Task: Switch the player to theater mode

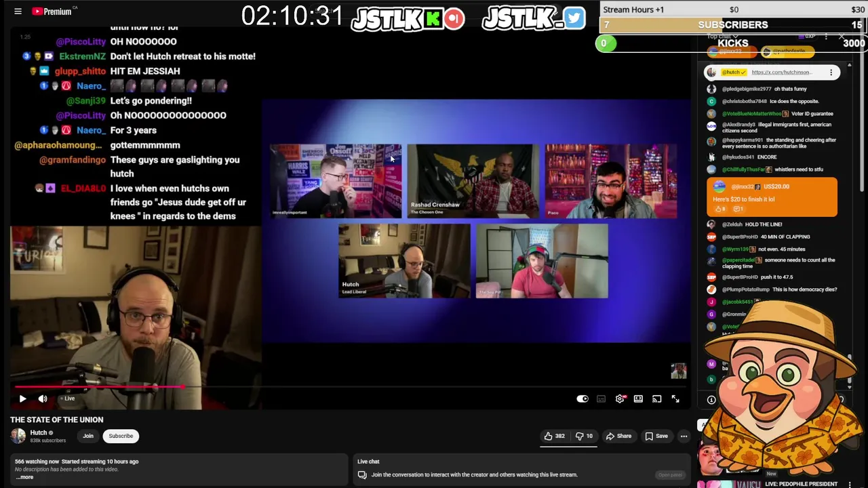Action: pos(638,399)
